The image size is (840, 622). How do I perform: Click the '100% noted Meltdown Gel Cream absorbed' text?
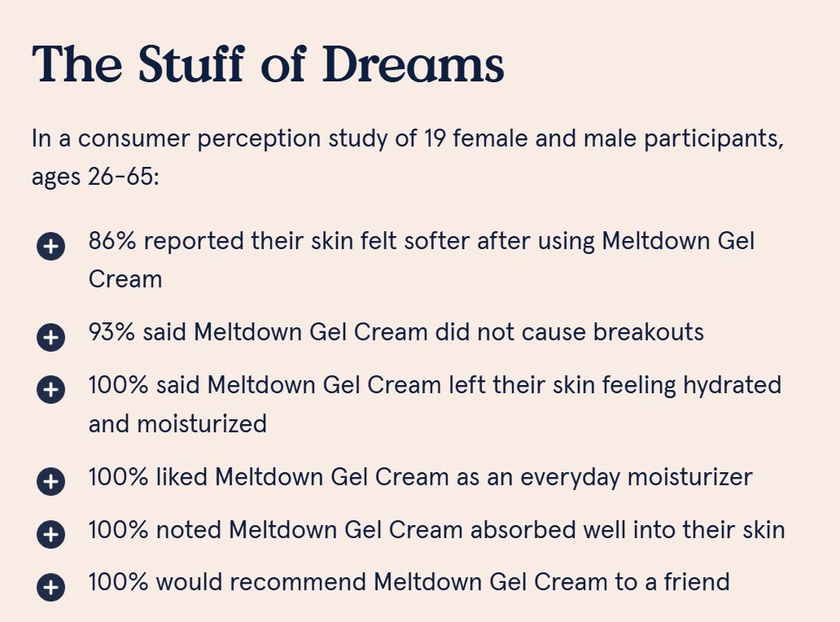436,530
